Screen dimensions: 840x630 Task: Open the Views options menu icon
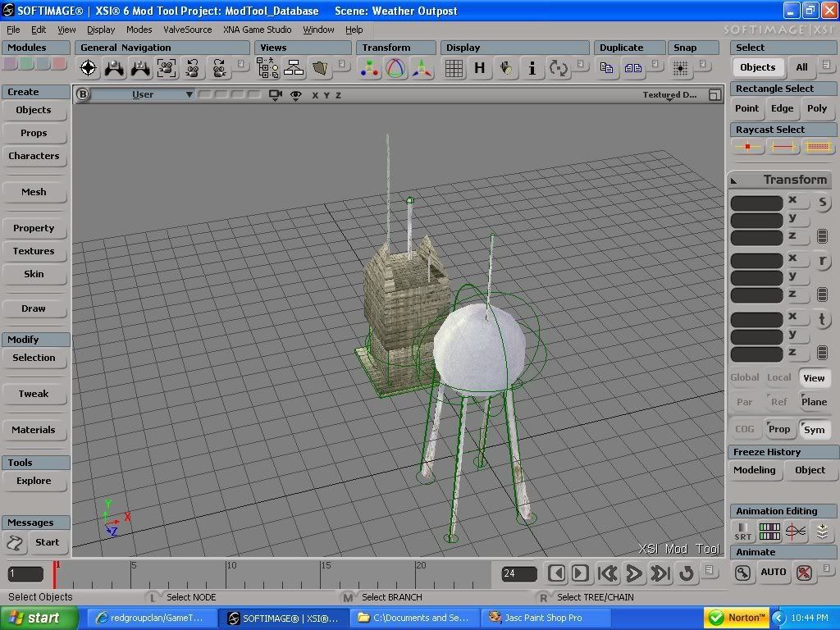coord(342,64)
